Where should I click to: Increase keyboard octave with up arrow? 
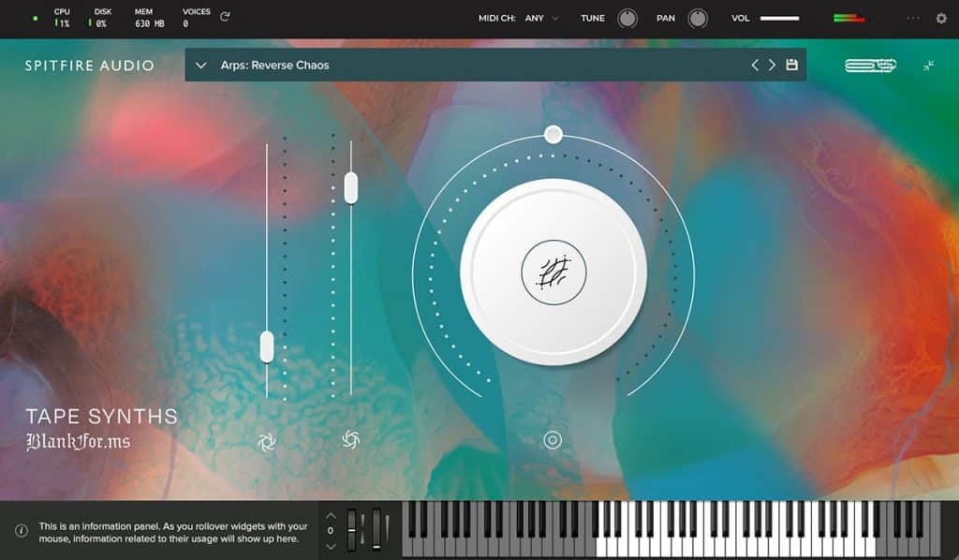click(330, 516)
